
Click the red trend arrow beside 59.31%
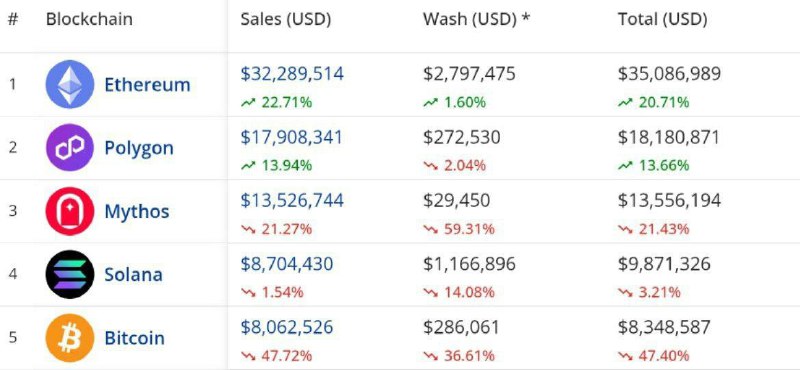pos(431,229)
